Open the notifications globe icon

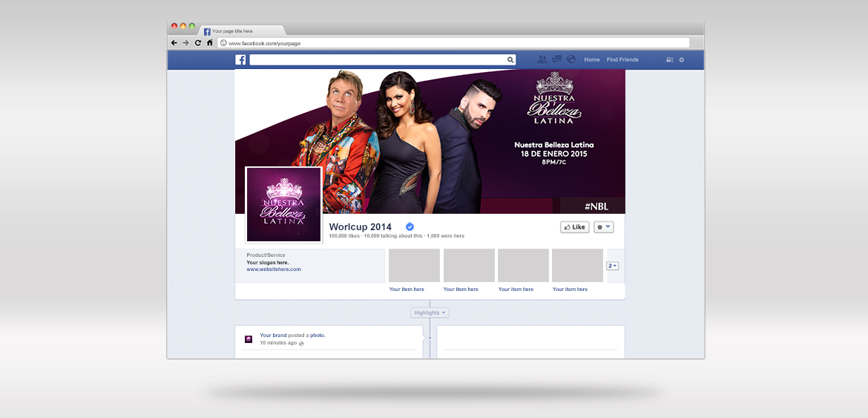571,59
